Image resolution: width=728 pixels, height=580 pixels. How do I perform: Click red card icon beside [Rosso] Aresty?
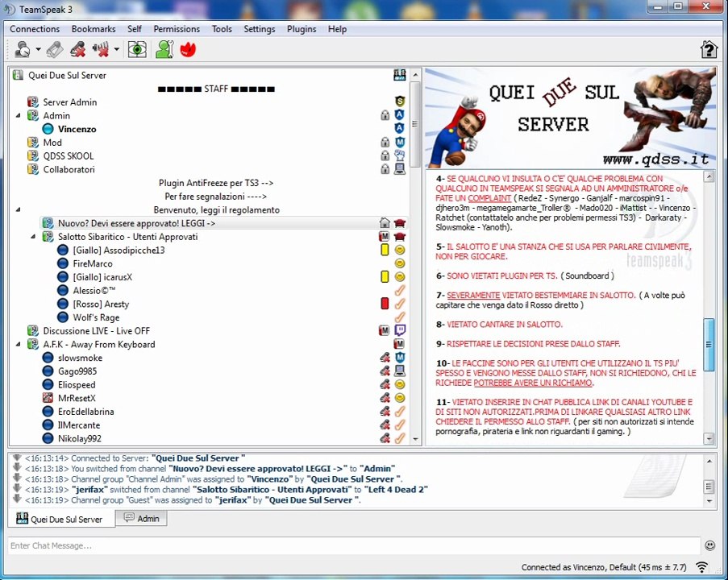(x=385, y=304)
